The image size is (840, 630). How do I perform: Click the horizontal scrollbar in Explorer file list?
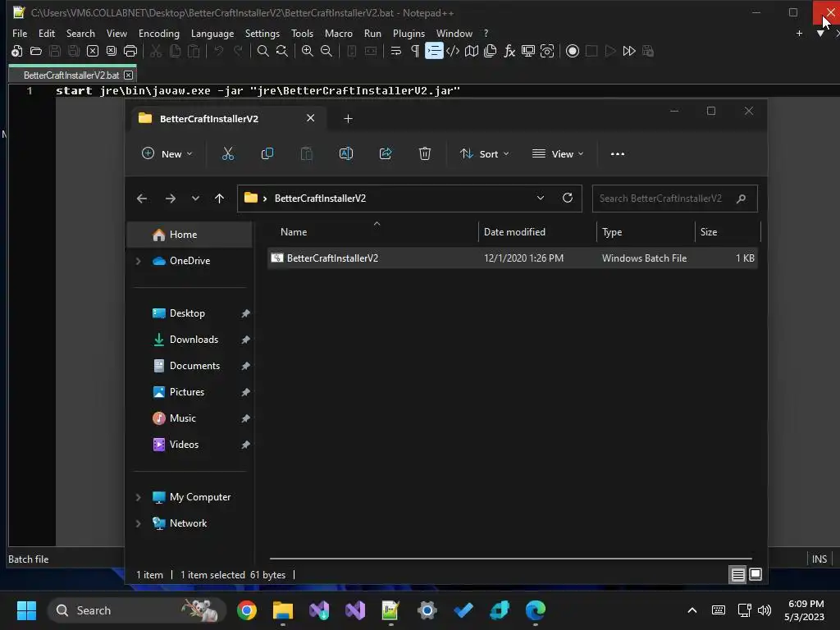(510, 558)
